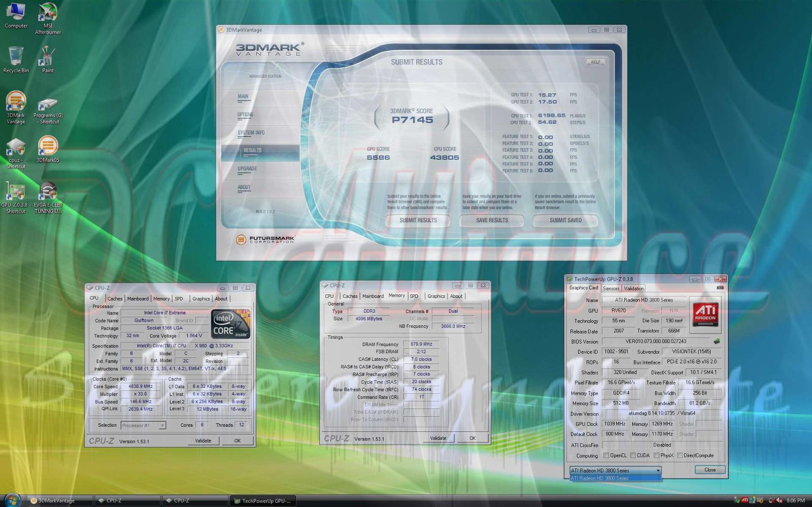This screenshot has width=812, height=507.
Task: Click the BIOS save chip icon in GPU-Z
Action: tap(717, 341)
